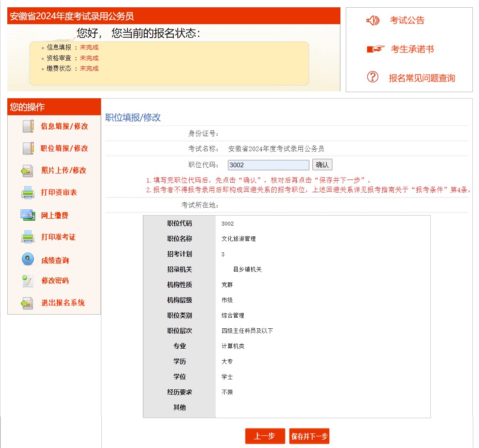Click the 保存并下一步 button
479x448 pixels.
coord(309,436)
